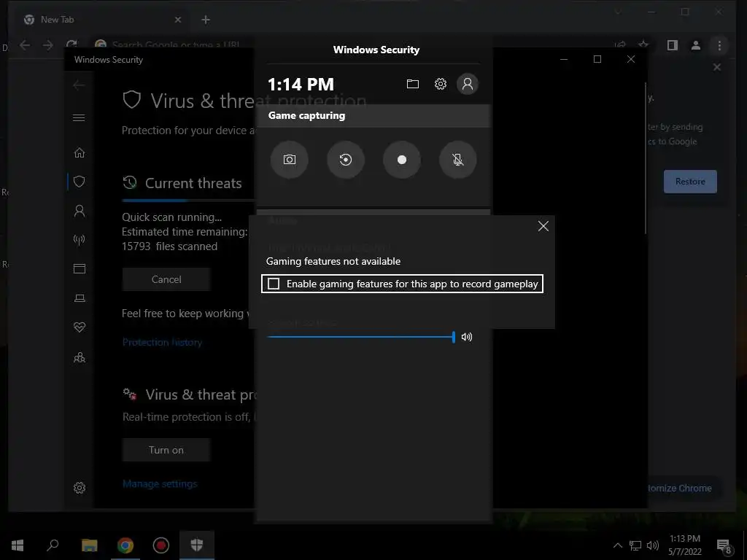Open Chrome's three-dot menu

[x=719, y=45]
